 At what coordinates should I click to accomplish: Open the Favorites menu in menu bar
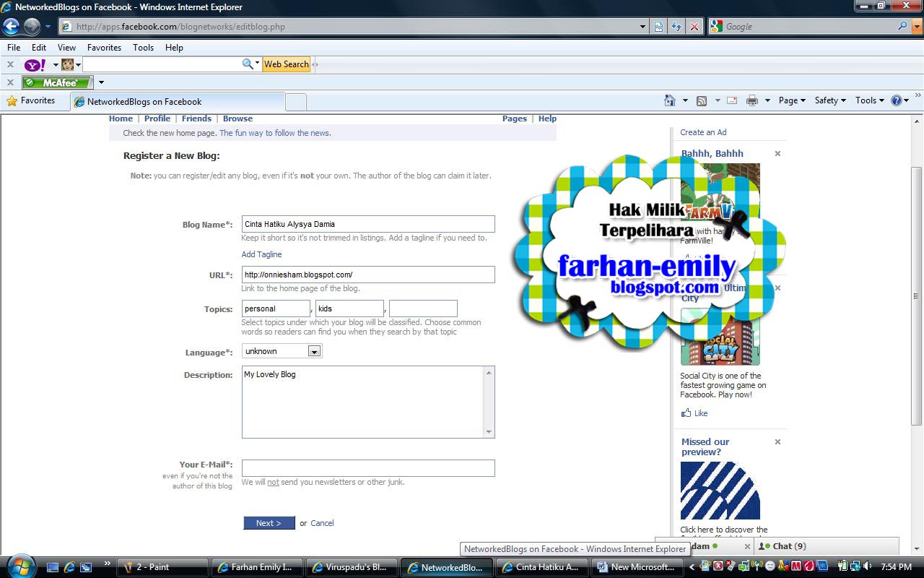(x=104, y=47)
